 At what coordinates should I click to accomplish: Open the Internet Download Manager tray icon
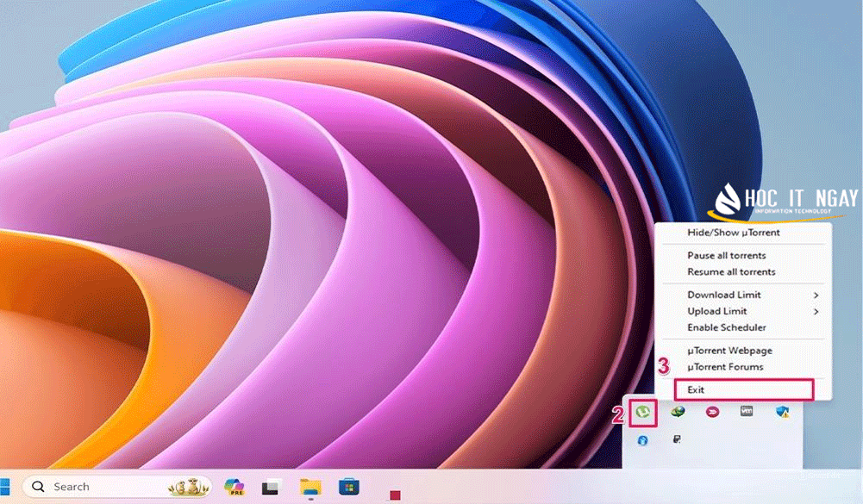point(678,411)
